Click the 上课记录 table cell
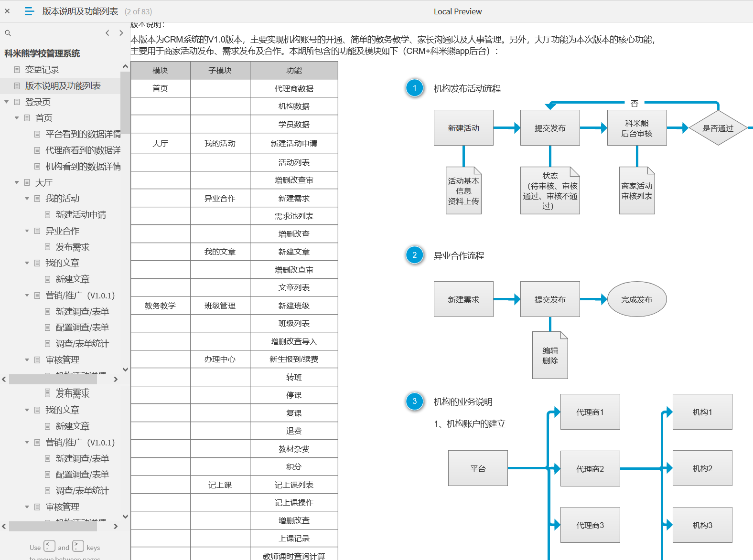The width and height of the screenshot is (753, 560). (294, 538)
